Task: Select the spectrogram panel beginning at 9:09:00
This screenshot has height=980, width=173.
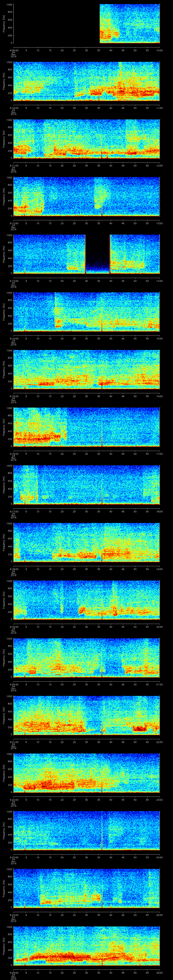Action: pyautogui.click(x=87, y=24)
